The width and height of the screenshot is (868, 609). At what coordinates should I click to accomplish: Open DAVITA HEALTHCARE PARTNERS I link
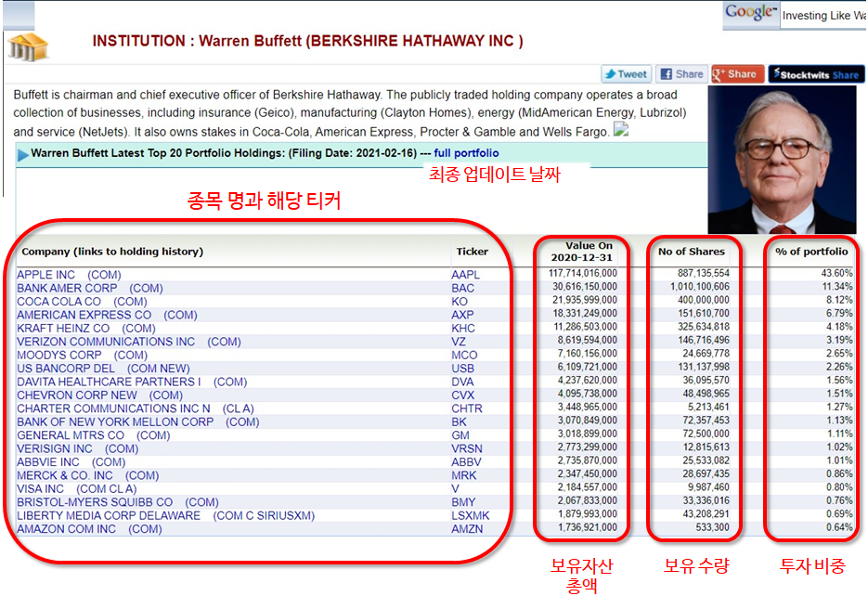(x=132, y=382)
